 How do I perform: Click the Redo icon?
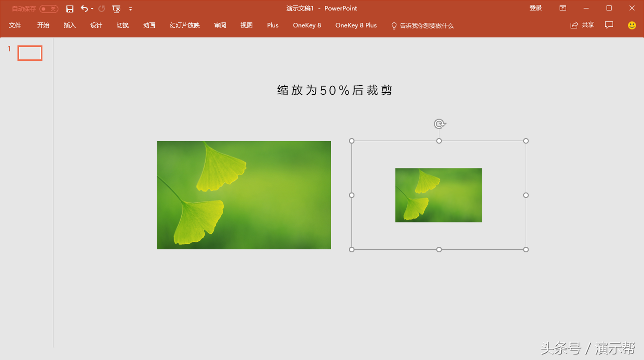tap(102, 8)
